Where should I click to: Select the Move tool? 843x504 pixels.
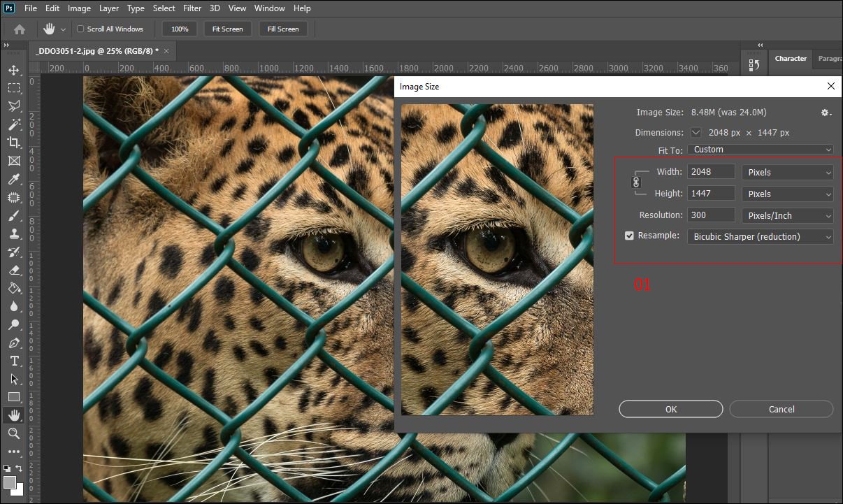[x=14, y=70]
